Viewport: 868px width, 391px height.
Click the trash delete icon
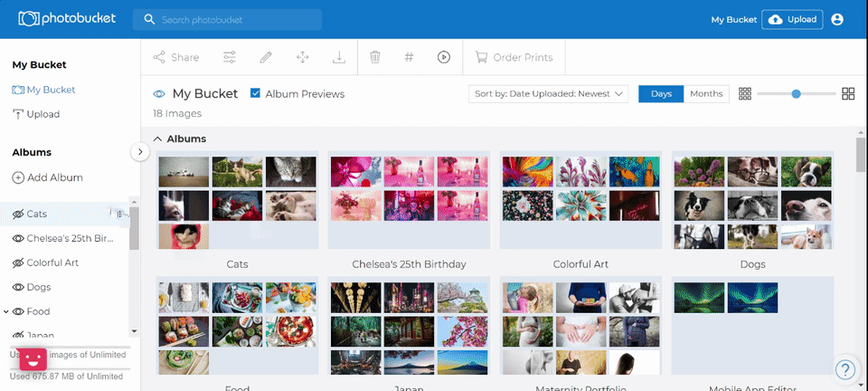(x=374, y=57)
